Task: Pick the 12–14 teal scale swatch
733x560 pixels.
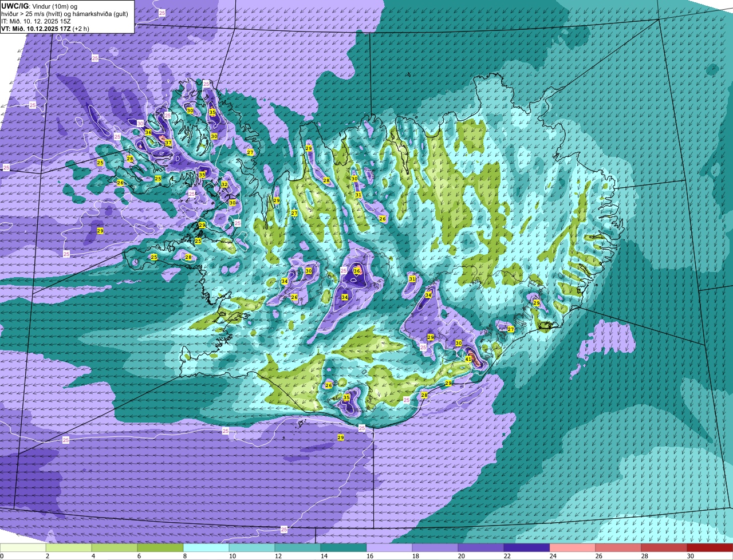Action: click(298, 548)
